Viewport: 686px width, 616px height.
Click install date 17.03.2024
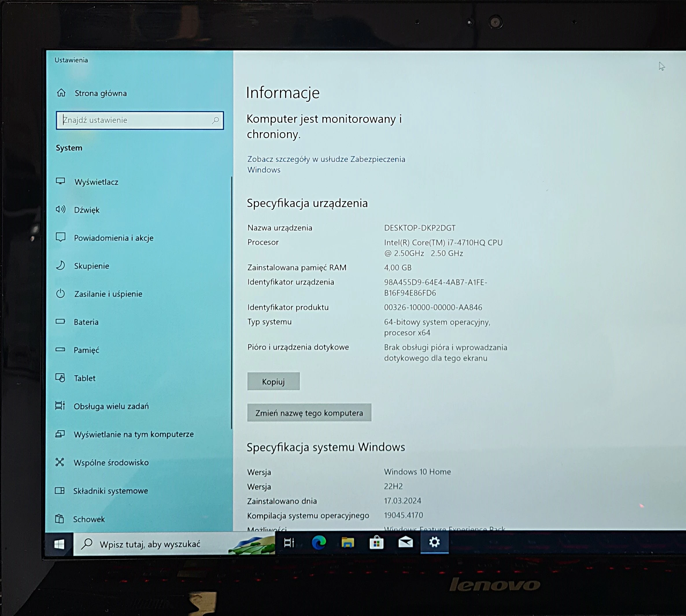point(403,501)
